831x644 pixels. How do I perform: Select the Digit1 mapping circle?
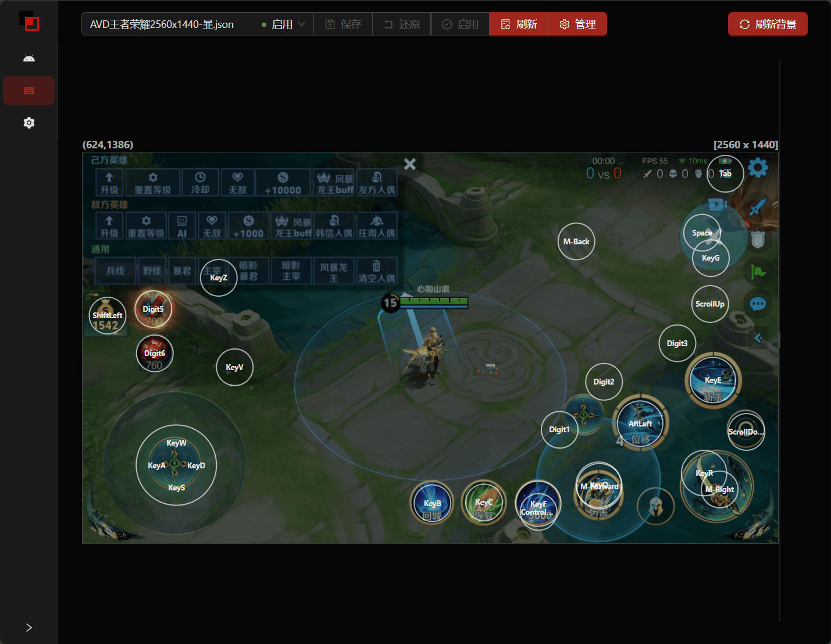[x=559, y=429]
